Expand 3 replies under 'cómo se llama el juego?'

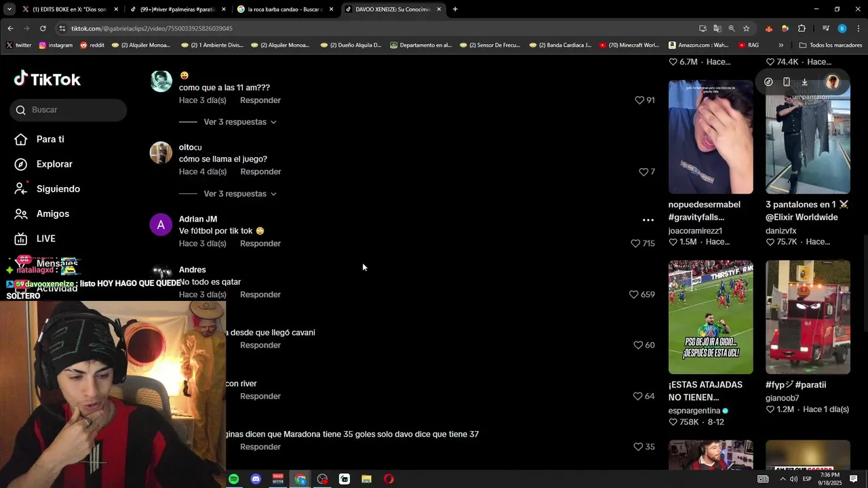coord(240,194)
